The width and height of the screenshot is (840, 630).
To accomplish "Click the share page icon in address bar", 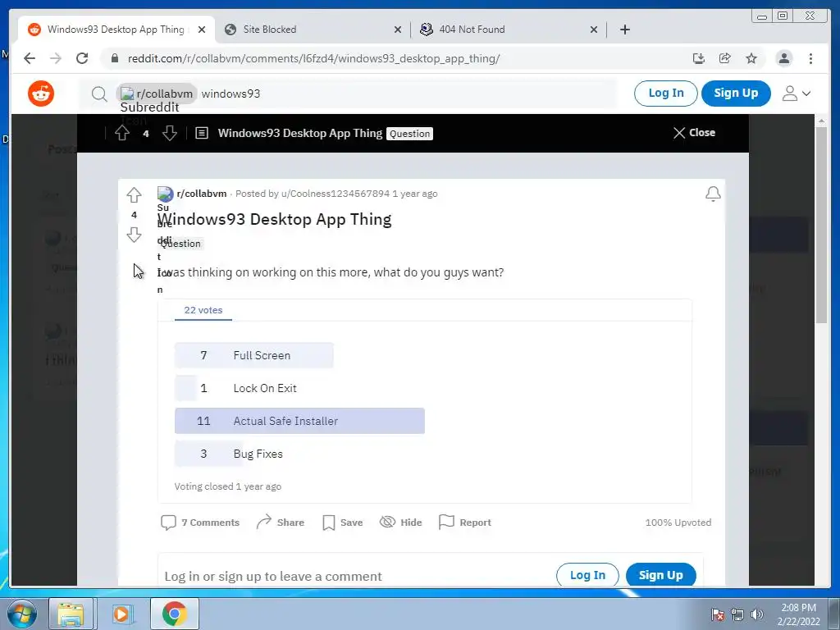I will tap(725, 58).
